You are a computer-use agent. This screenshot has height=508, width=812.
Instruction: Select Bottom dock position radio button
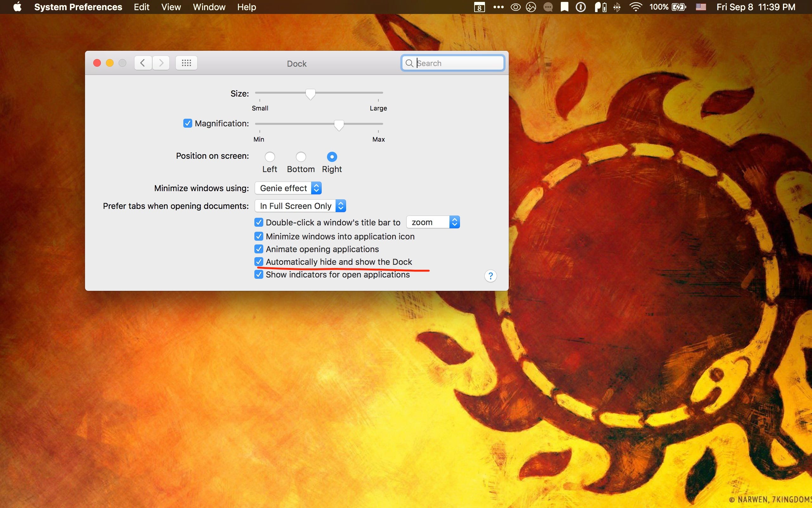301,157
